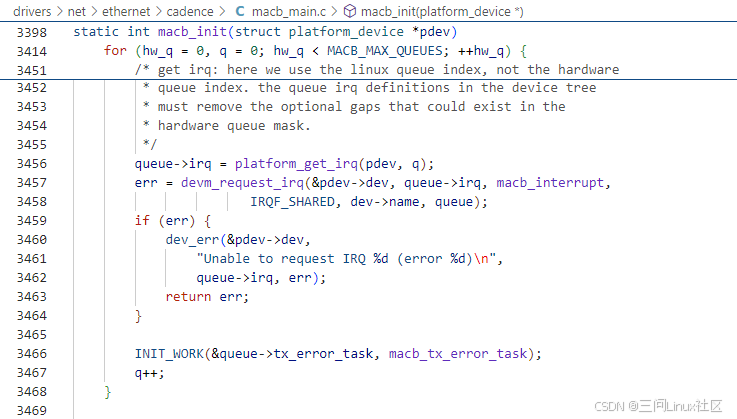Click sticky line number 3398
The width and height of the screenshot is (737, 419).
31,32
